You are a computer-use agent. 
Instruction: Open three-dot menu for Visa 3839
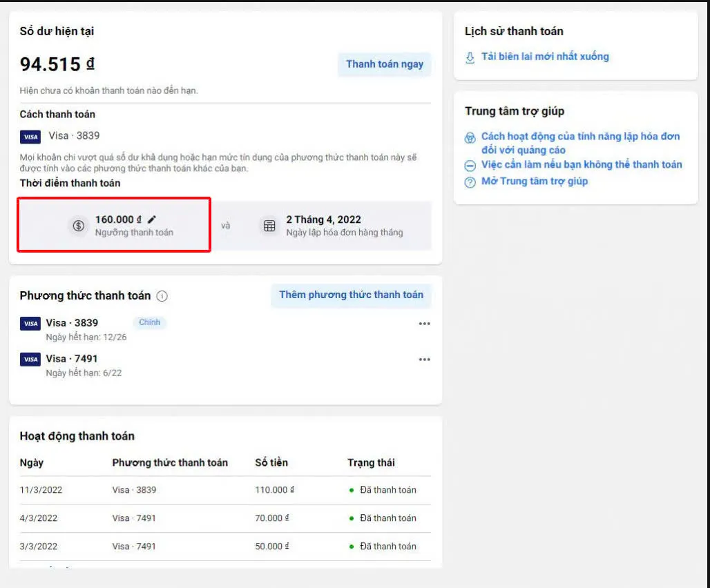[424, 324]
